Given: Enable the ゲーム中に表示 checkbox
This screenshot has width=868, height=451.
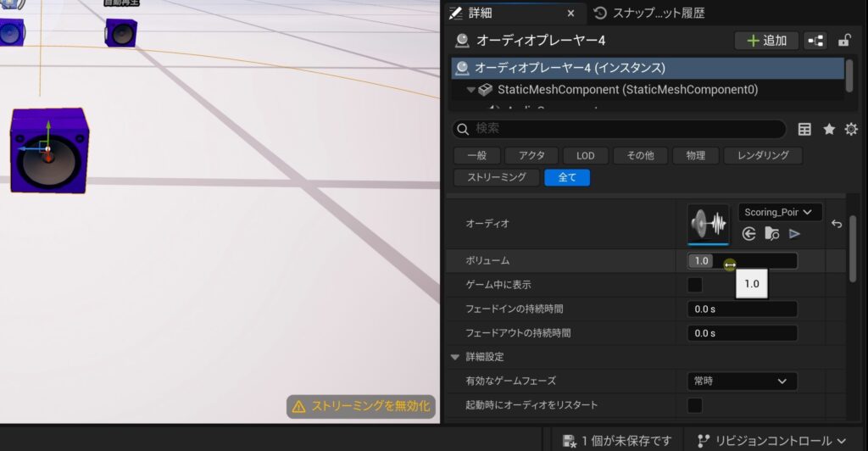Looking at the screenshot, I should click(x=694, y=285).
